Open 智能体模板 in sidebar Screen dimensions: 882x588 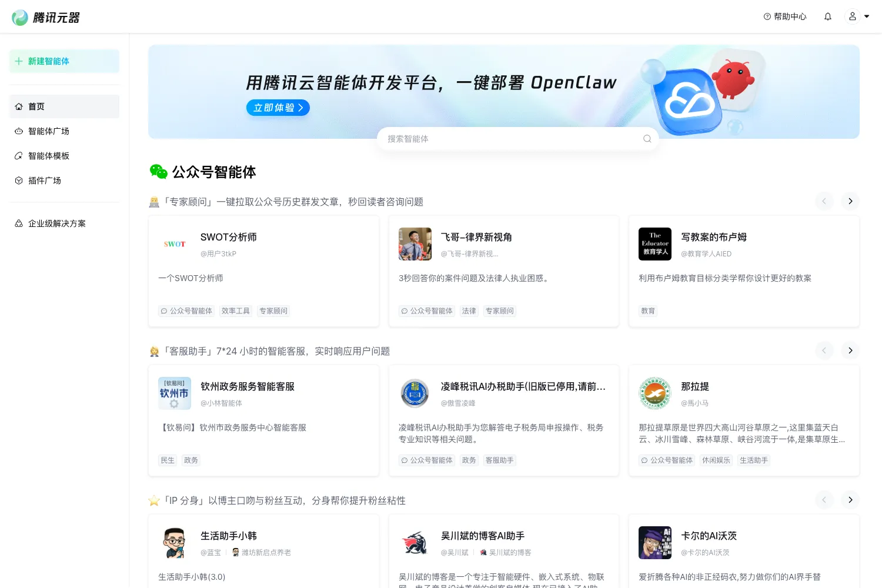pyautogui.click(x=64, y=156)
